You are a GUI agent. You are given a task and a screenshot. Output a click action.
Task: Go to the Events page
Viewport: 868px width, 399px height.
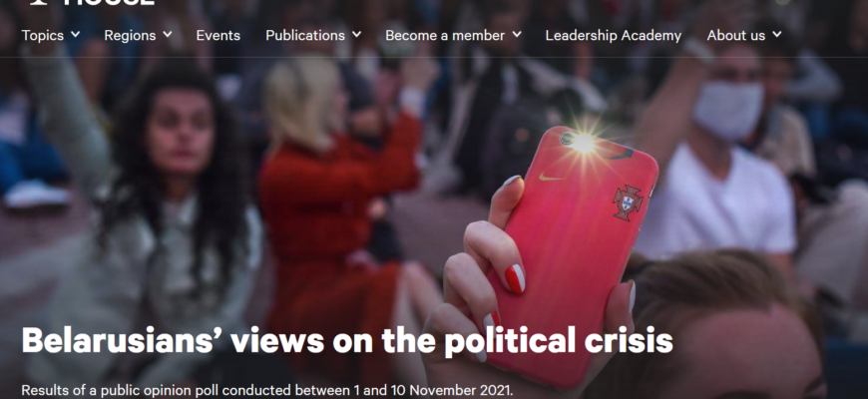click(x=218, y=36)
